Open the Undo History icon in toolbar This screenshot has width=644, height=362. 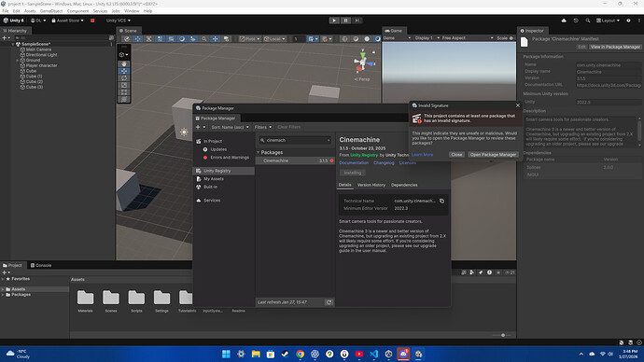(576, 21)
